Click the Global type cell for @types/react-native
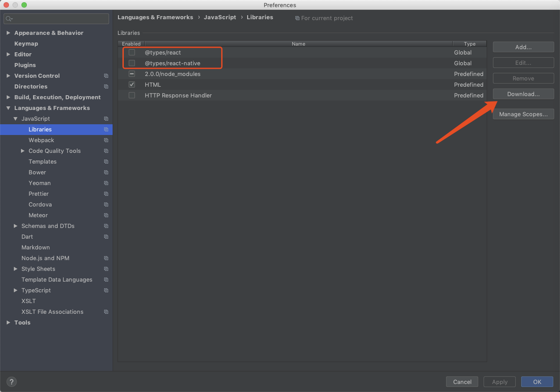The height and width of the screenshot is (392, 560). [463, 63]
